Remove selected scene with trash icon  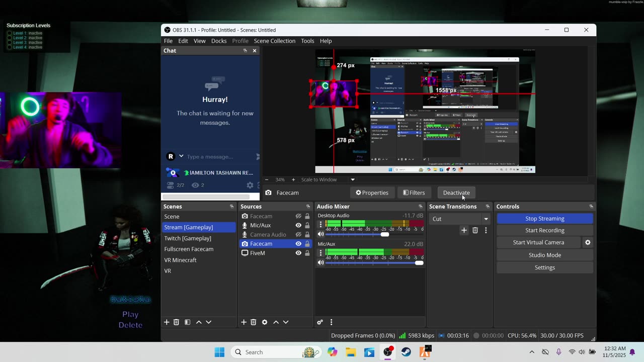click(x=176, y=322)
